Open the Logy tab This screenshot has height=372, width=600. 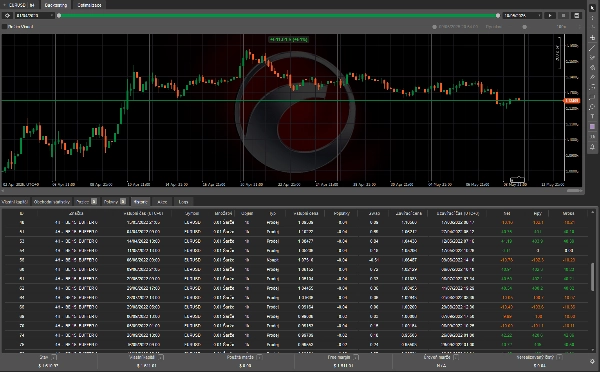pyautogui.click(x=183, y=202)
